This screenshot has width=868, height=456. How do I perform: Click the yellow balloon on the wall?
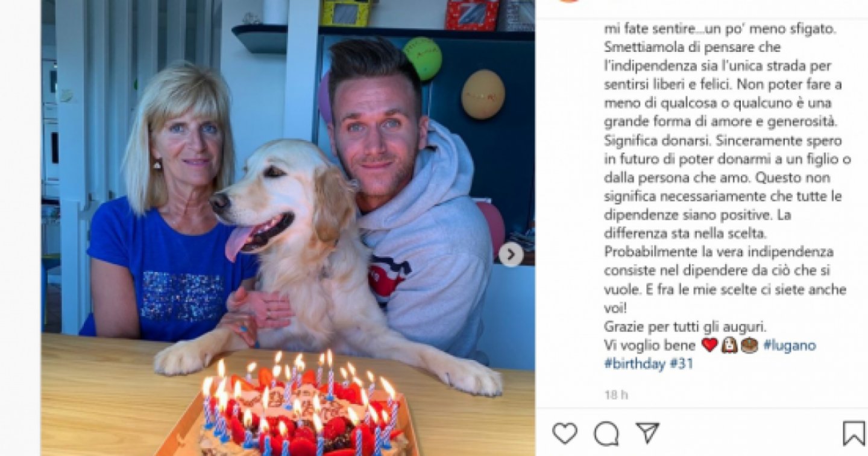click(483, 94)
